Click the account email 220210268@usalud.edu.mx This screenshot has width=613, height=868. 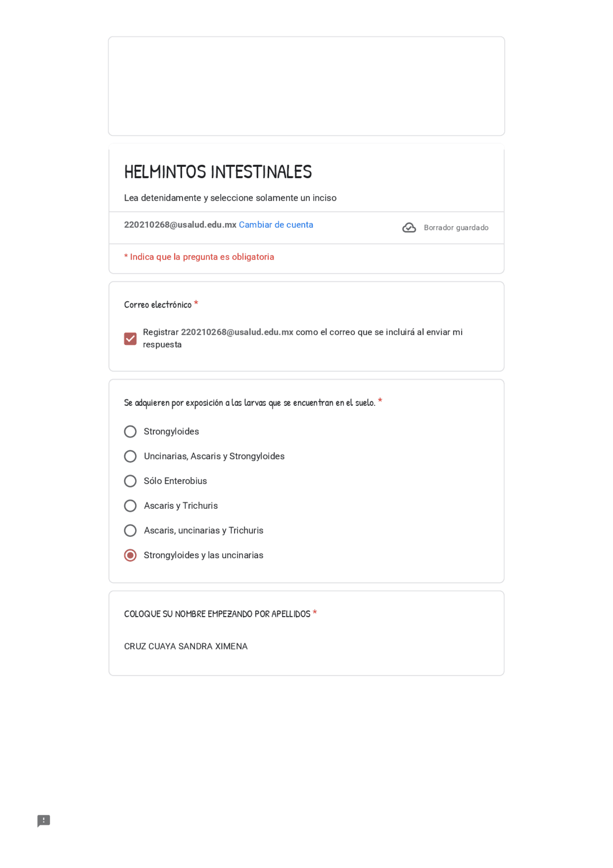180,225
